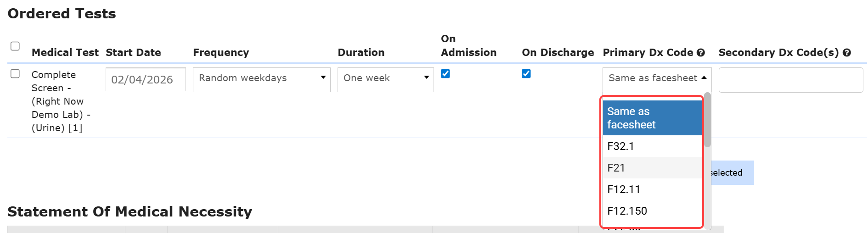Click the Medical Test column header
Screen dimensions: 868x233
pos(65,53)
